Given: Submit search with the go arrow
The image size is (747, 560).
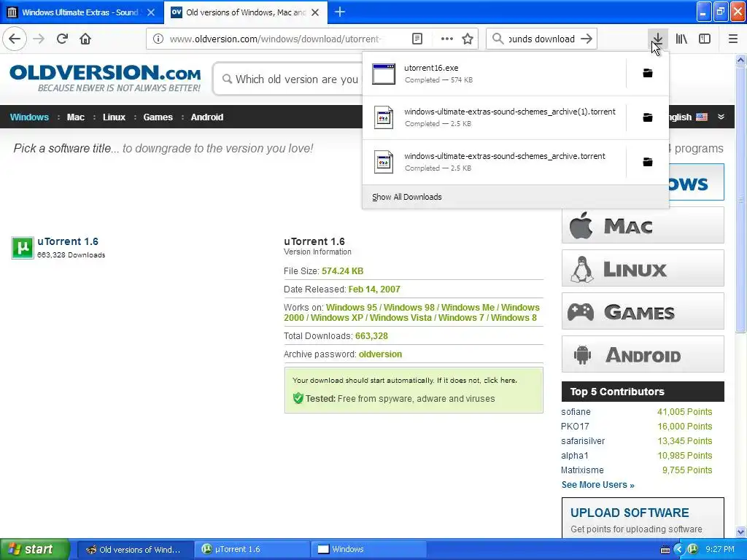Looking at the screenshot, I should click(587, 39).
